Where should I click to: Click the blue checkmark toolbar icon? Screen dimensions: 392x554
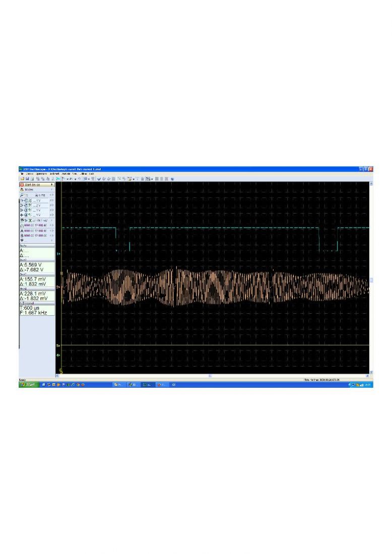(99, 179)
